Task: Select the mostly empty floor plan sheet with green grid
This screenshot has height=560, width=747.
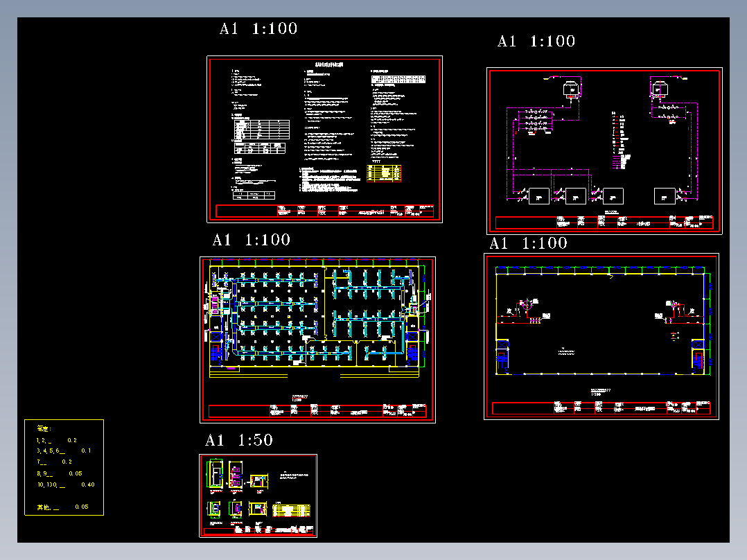Action: [601, 336]
